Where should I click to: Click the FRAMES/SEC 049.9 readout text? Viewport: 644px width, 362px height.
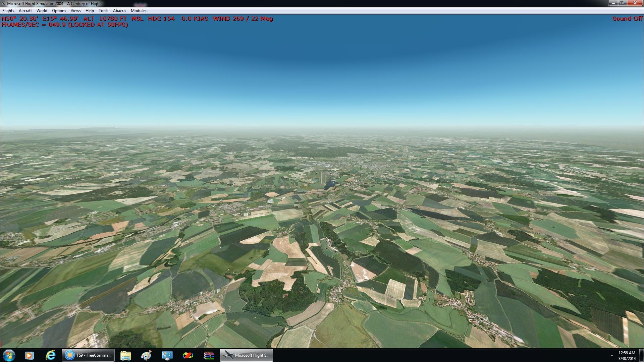(65, 25)
